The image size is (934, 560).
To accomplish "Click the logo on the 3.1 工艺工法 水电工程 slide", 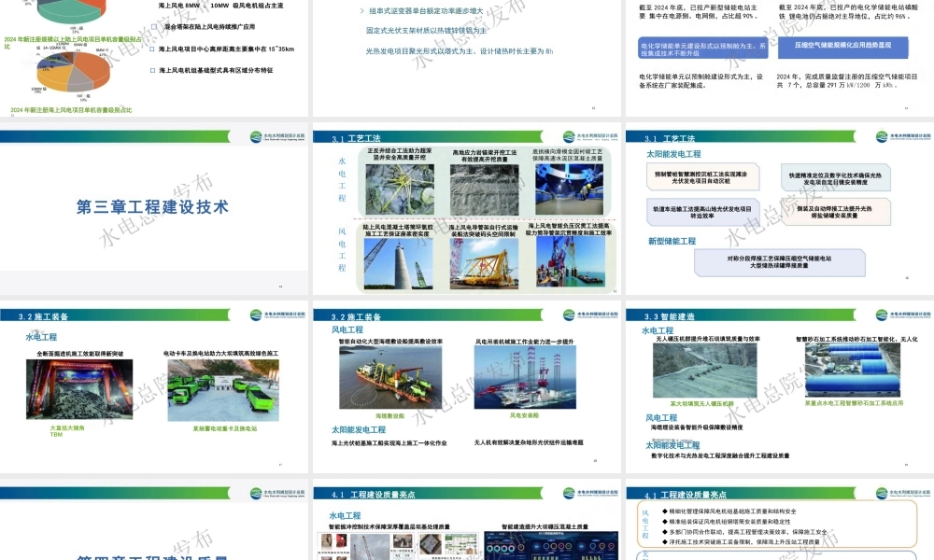I will click(589, 137).
